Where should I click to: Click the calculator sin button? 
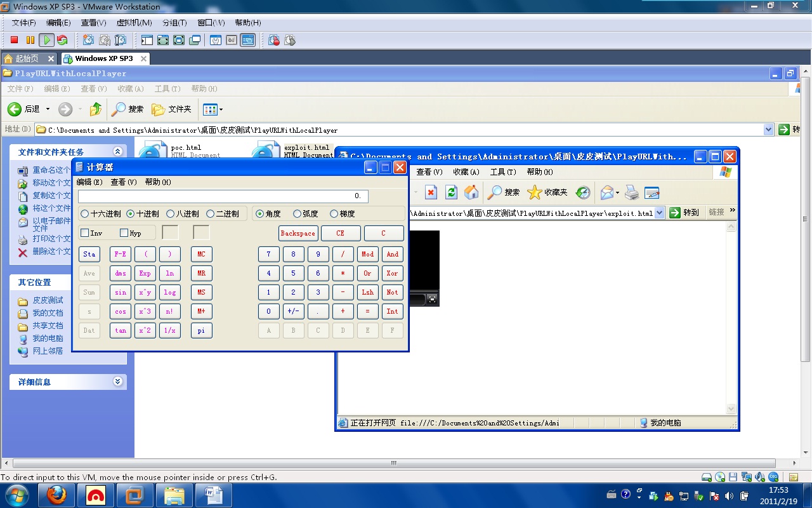coord(121,292)
